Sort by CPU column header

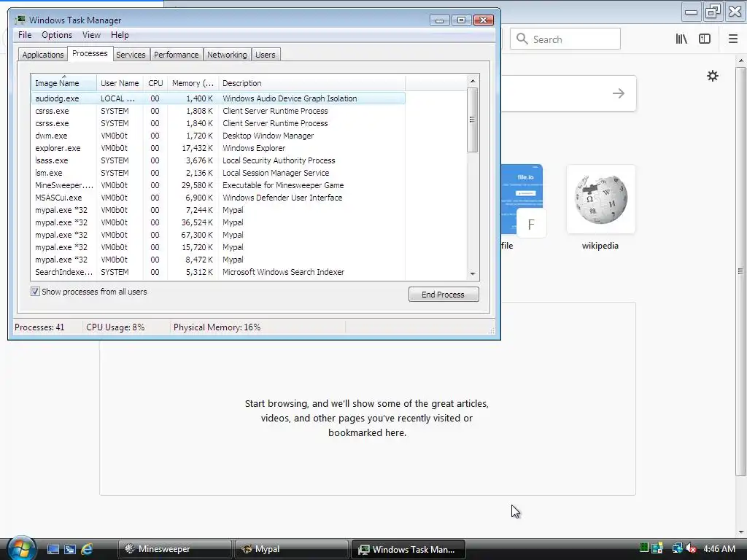[x=155, y=83]
